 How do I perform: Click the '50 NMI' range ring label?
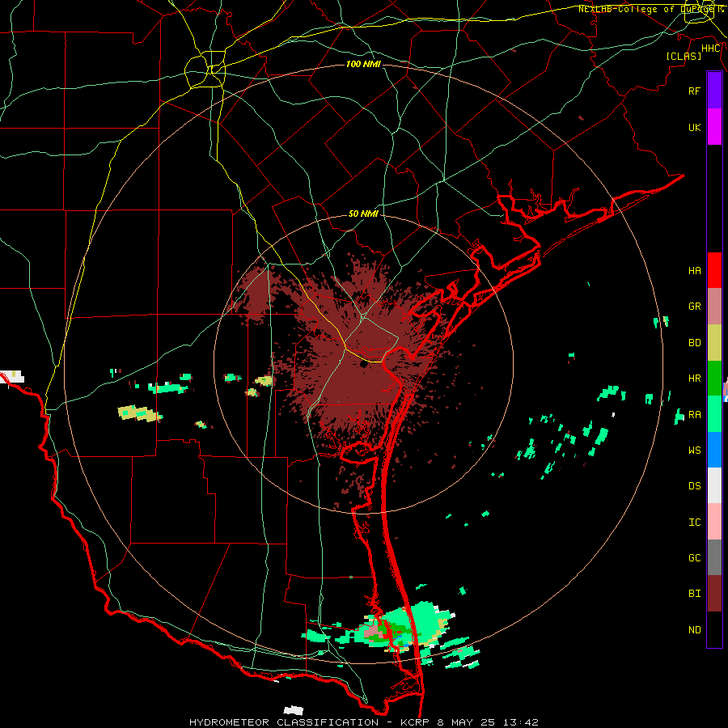tap(363, 214)
